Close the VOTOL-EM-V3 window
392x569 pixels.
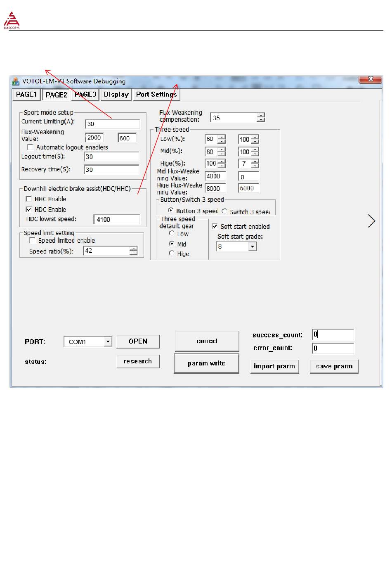click(x=370, y=79)
